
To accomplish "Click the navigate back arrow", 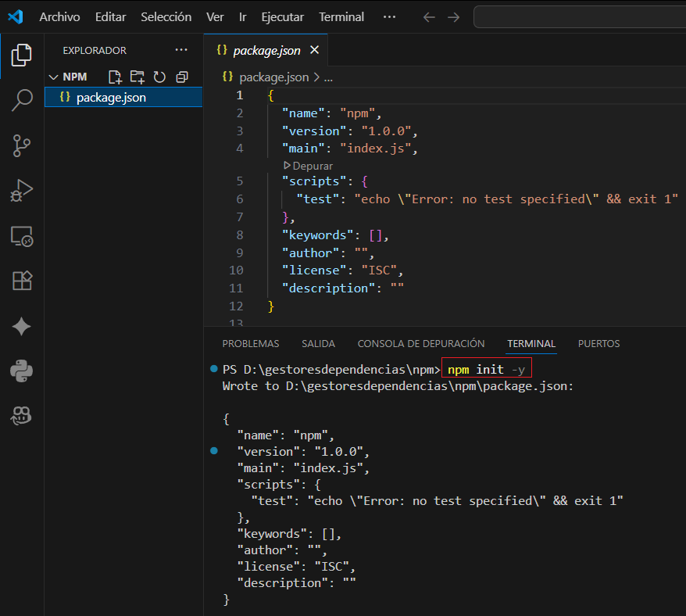I will click(x=429, y=16).
